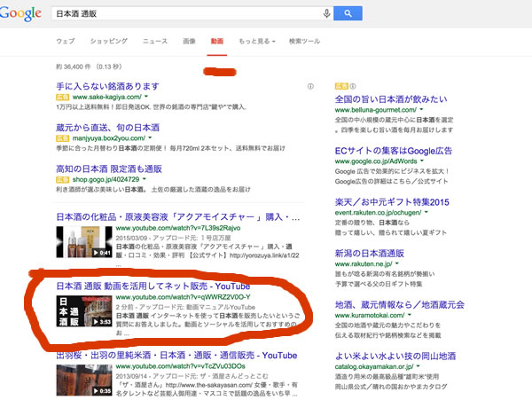Expand arrow next to shop.gogo.jp/4024729
Image resolution: width=532 pixels, height=400 pixels.
[145, 179]
